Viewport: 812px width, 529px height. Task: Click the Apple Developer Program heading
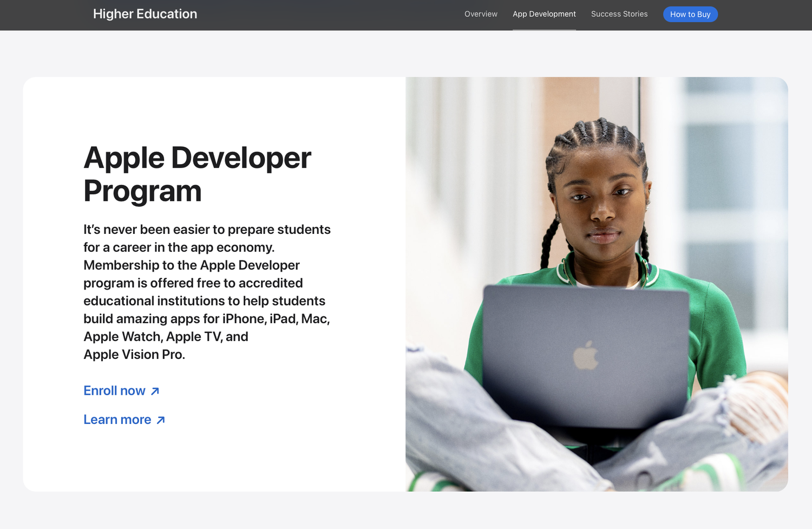pos(197,174)
